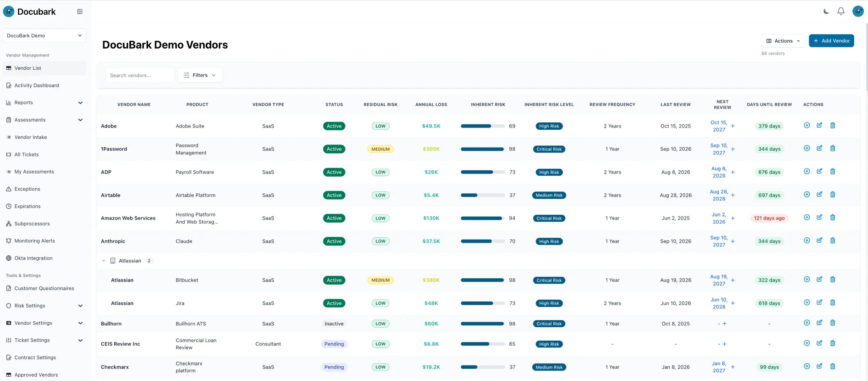Open notifications bell

pos(841,11)
